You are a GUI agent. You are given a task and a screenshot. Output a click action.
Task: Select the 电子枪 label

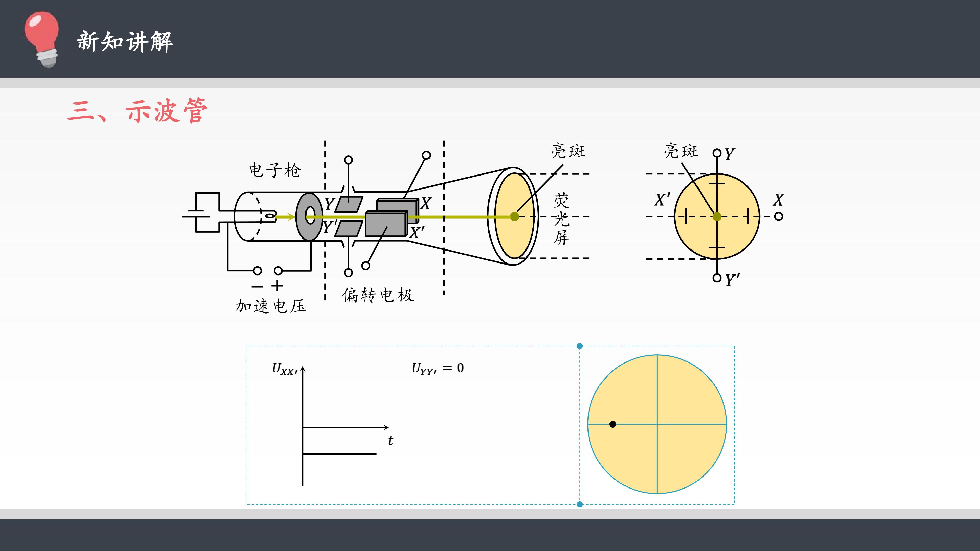pyautogui.click(x=275, y=170)
